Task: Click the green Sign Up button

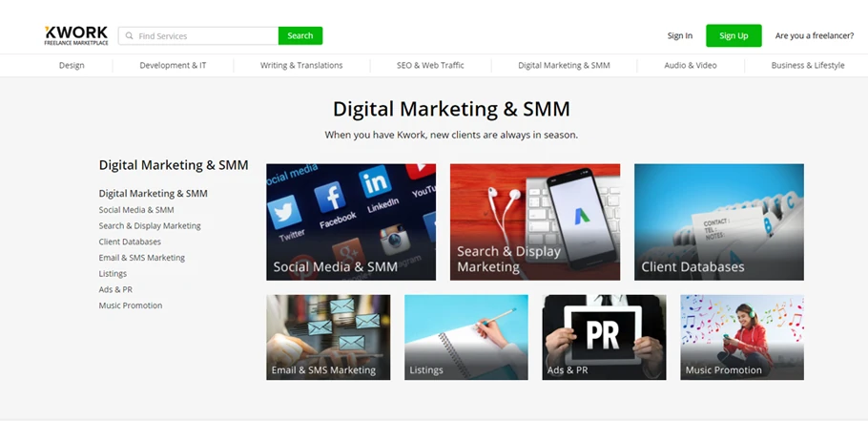Action: point(734,35)
